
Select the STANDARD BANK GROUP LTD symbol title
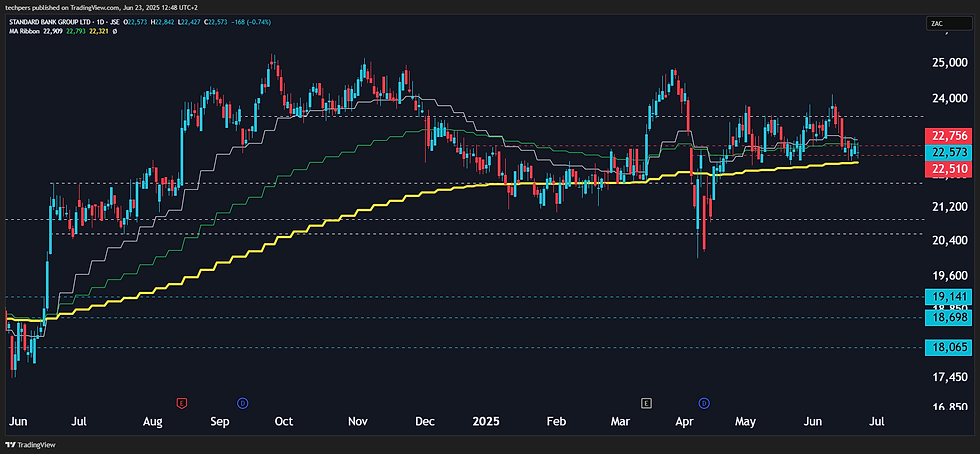coord(49,22)
